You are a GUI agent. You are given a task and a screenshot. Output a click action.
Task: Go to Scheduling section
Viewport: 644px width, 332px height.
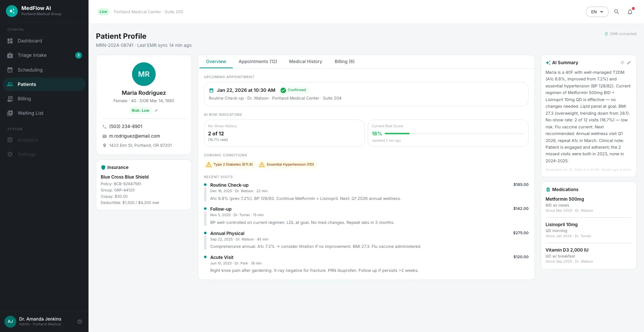[x=44, y=70]
